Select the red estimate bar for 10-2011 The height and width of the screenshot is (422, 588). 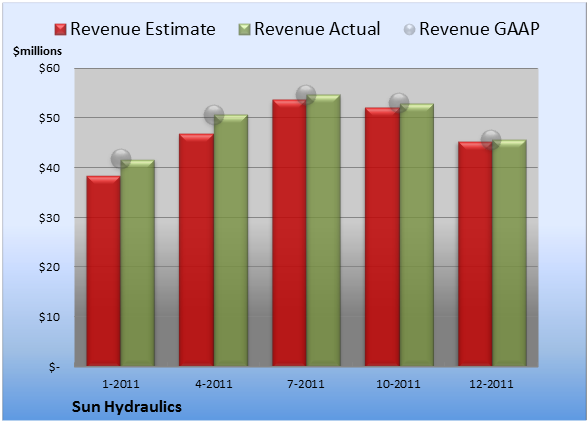[382, 237]
